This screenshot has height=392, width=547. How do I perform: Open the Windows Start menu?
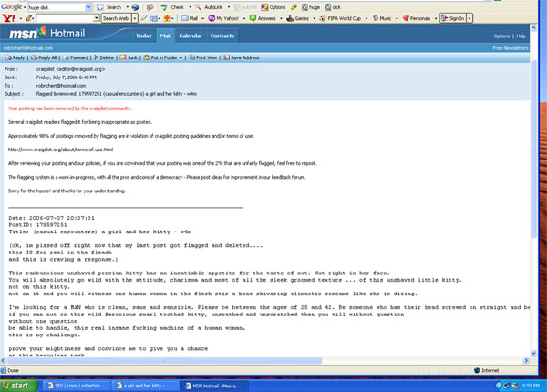tap(19, 386)
